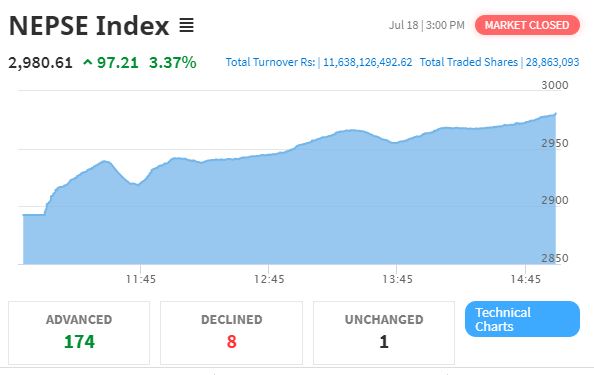Click the green up arrow change indicator
Screen dimensions: 594x375
[x=88, y=62]
